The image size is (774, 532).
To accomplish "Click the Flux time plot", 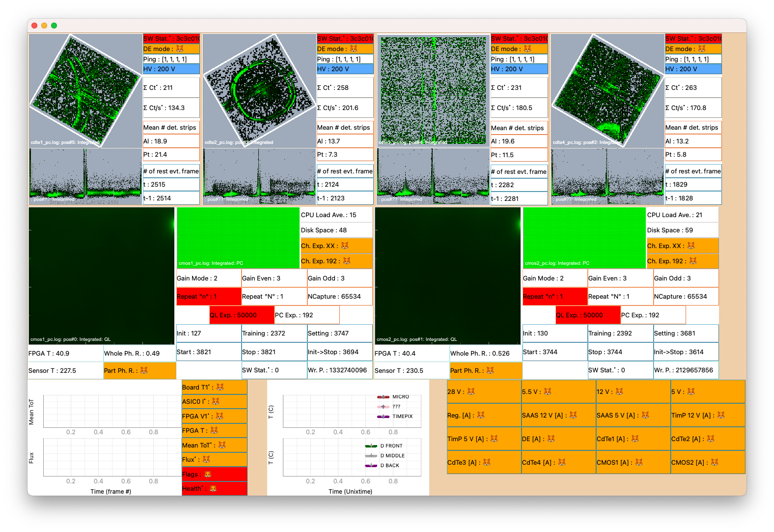I will click(112, 457).
